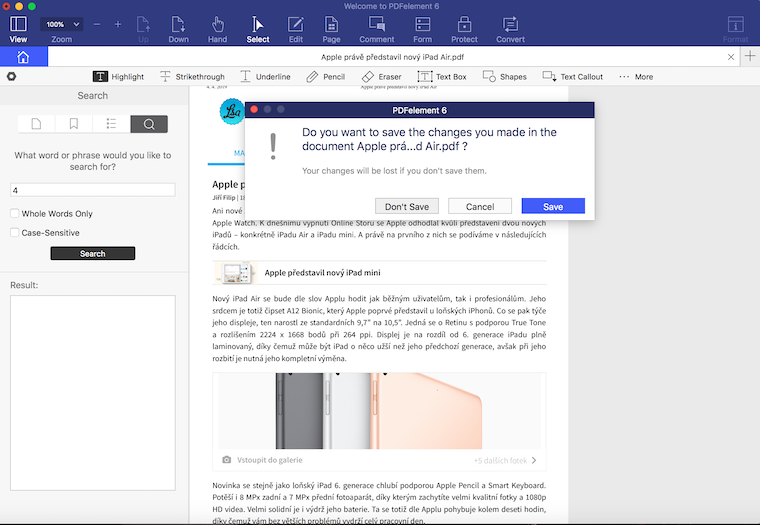
Task: Open the View panel dropdown
Action: coord(18,28)
